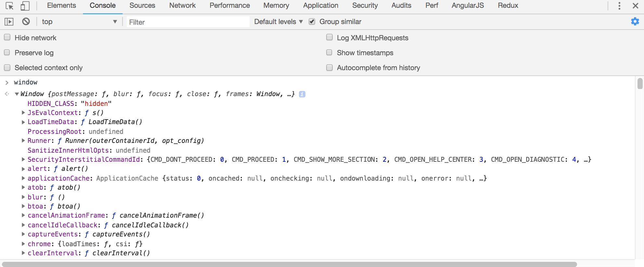This screenshot has height=267, width=644.
Task: Collapse the expanded Window object
Action: pyautogui.click(x=17, y=94)
